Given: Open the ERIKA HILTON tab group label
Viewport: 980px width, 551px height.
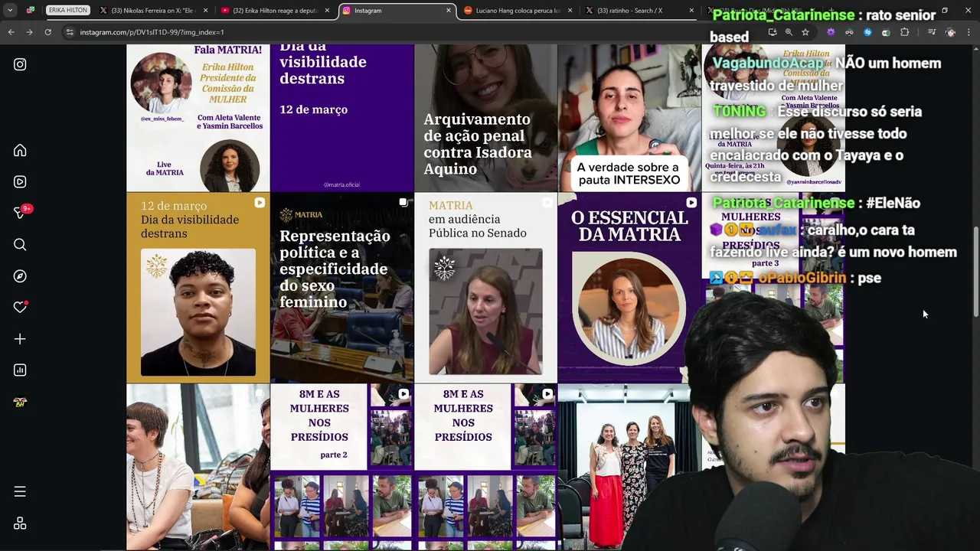Looking at the screenshot, I should 68,11.
